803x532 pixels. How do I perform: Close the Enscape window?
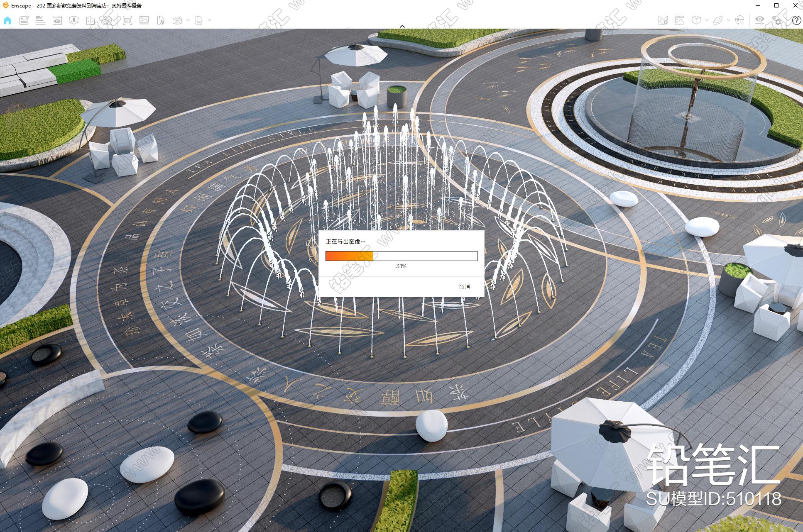[x=796, y=5]
